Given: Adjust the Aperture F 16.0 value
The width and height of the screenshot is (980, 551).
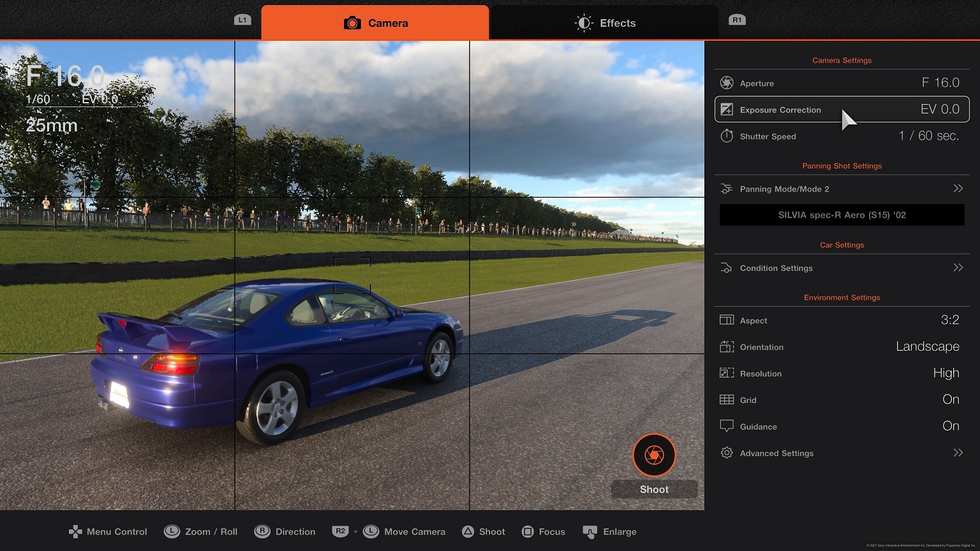Looking at the screenshot, I should tap(940, 82).
